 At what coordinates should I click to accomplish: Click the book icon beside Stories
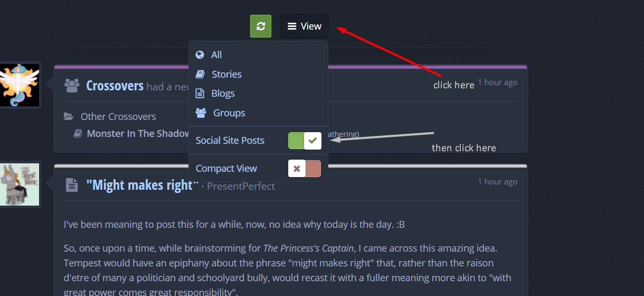(x=200, y=74)
